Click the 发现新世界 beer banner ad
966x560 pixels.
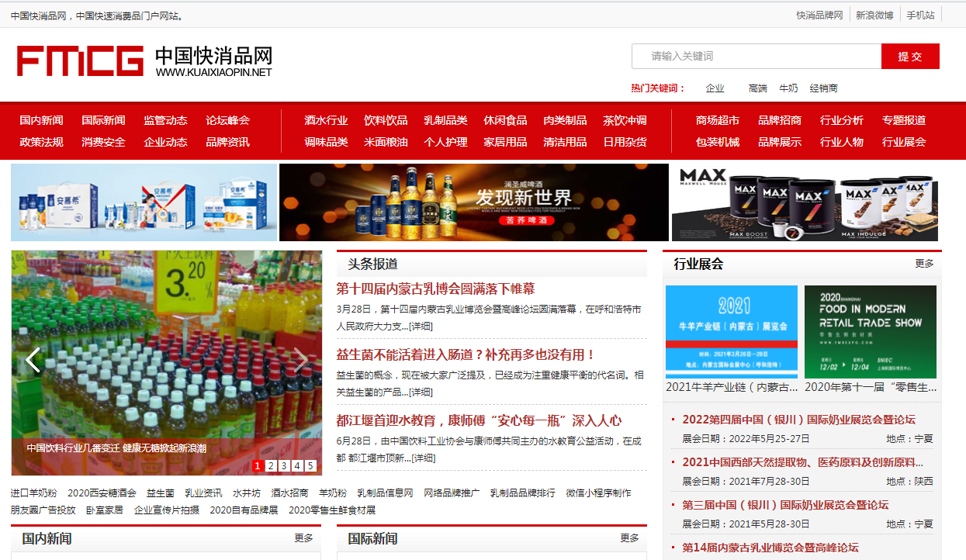pyautogui.click(x=474, y=202)
